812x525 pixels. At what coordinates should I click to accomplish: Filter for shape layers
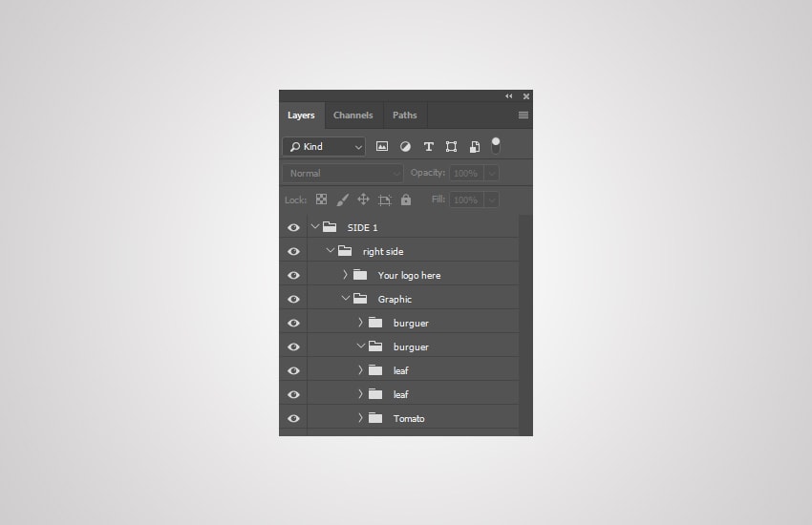pos(452,147)
